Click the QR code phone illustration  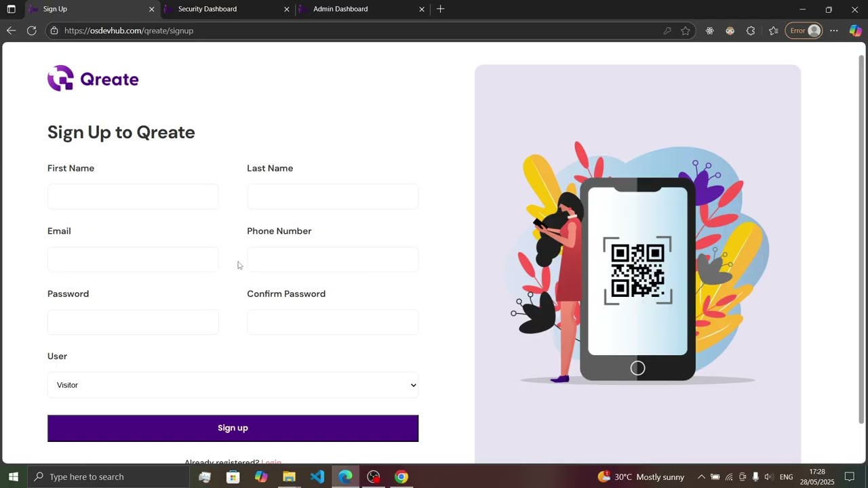[637, 264]
